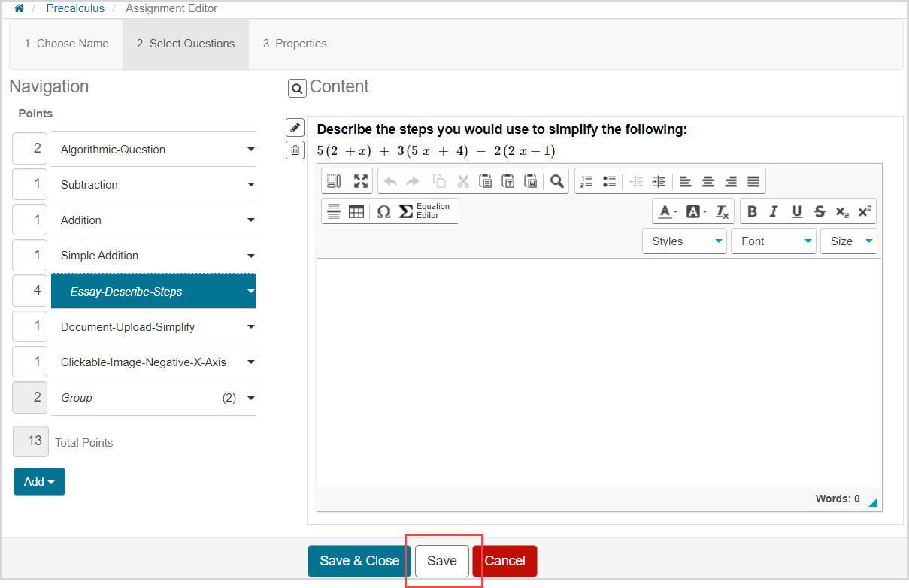Toggle italic formatting

774,211
